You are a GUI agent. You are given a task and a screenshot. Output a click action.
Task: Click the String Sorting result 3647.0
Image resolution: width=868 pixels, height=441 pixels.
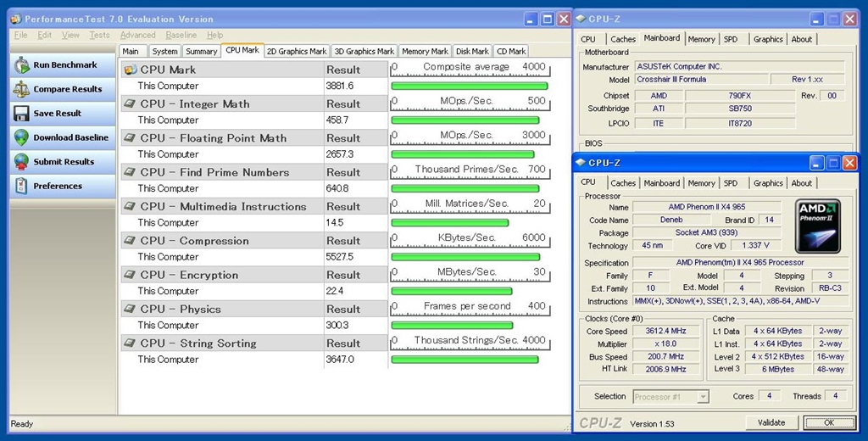pyautogui.click(x=339, y=359)
